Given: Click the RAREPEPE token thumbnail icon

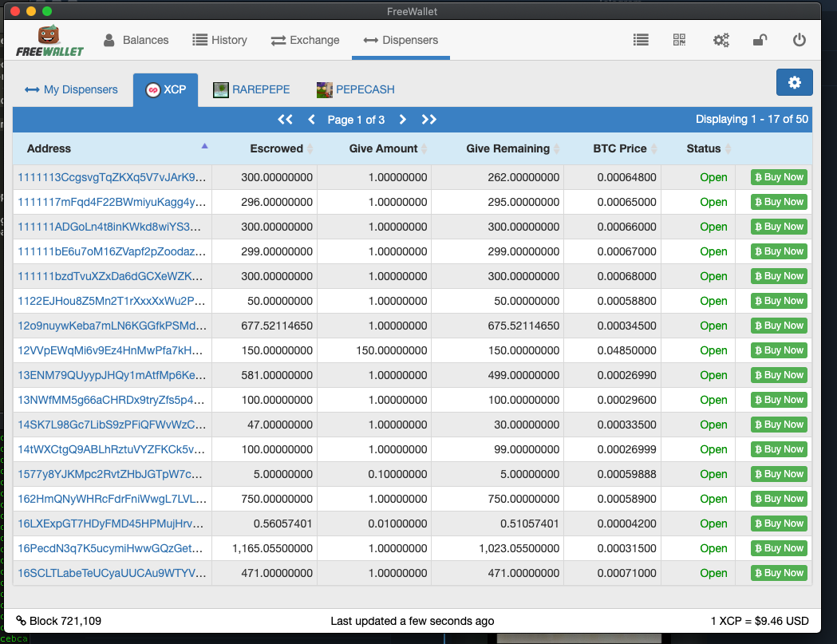Looking at the screenshot, I should click(x=220, y=89).
